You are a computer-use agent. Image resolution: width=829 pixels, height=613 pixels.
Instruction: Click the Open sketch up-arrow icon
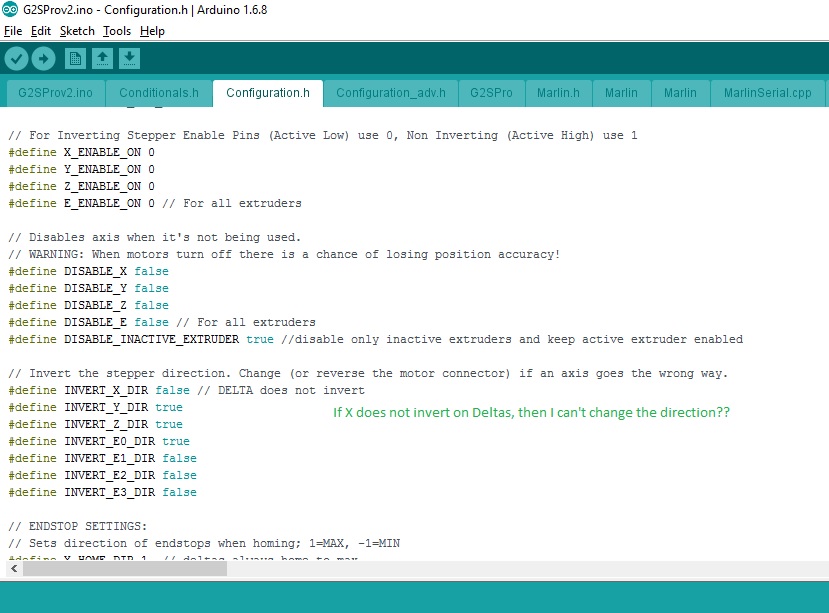[102, 59]
